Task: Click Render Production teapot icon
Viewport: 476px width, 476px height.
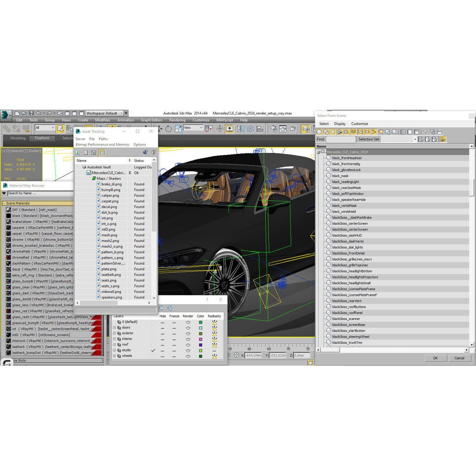Action: tap(292, 129)
